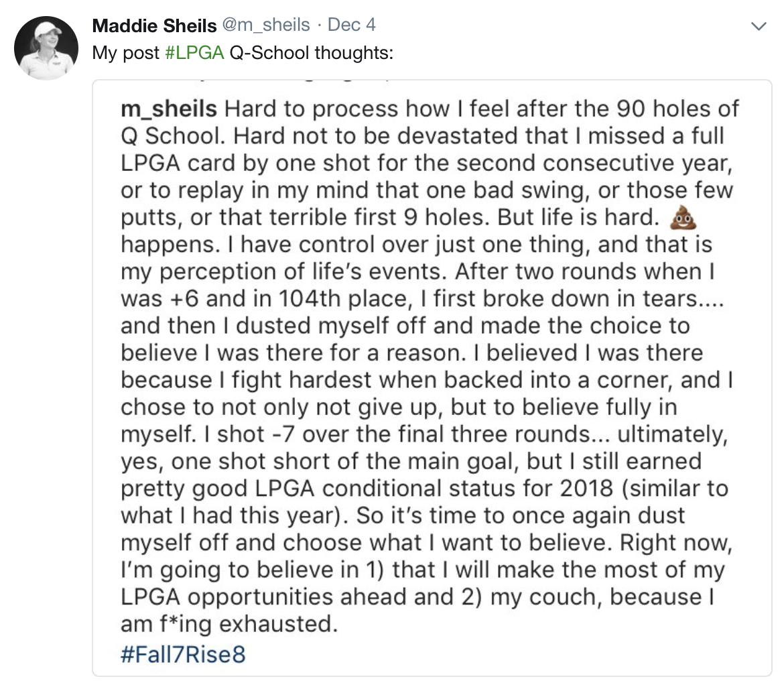The image size is (784, 685).
Task: Click the 'LPGA opportunities ahead' line
Action: [x=417, y=597]
